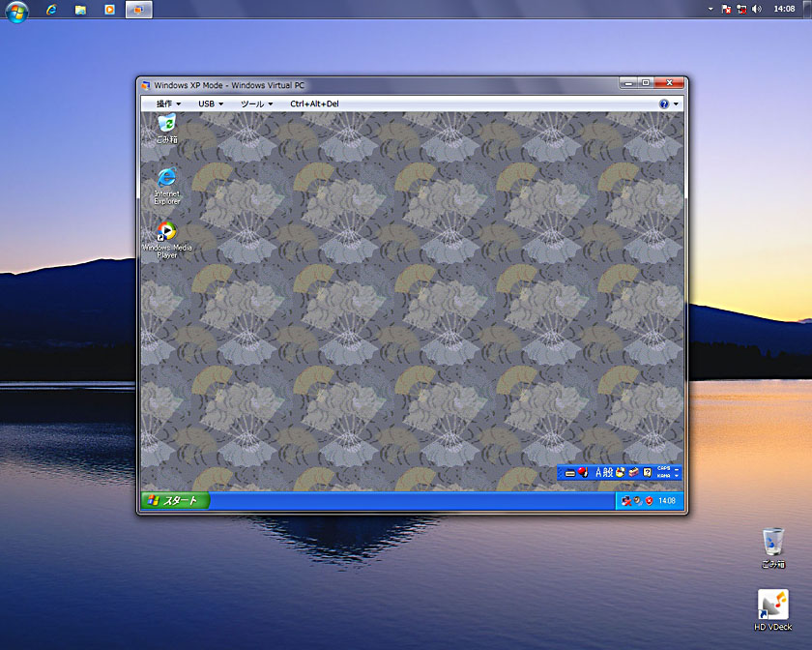
Task: Open Windows Media Player from taskbar
Action: tap(109, 10)
